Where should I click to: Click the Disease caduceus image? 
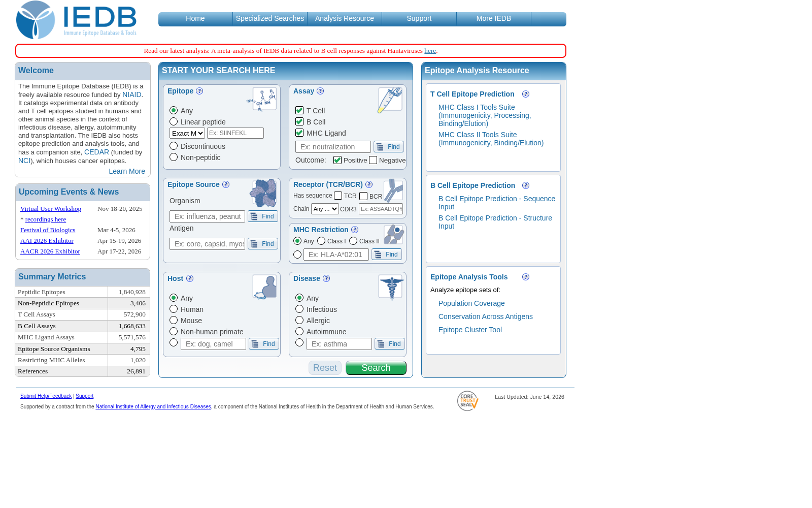pos(391,288)
